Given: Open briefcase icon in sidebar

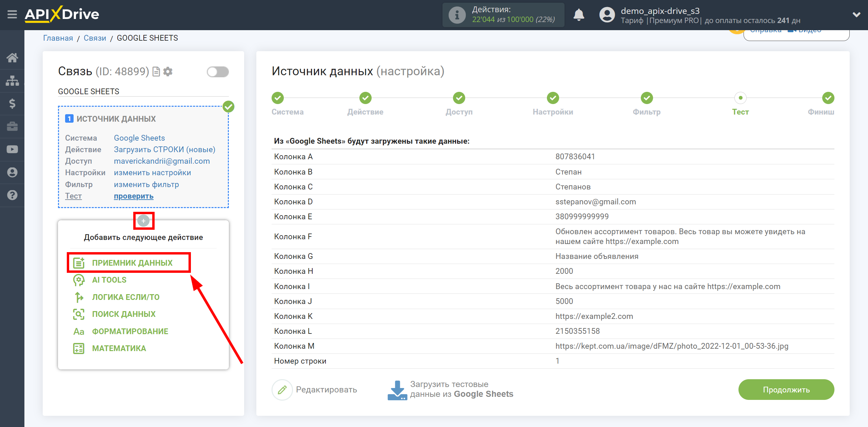Looking at the screenshot, I should click(x=12, y=126).
